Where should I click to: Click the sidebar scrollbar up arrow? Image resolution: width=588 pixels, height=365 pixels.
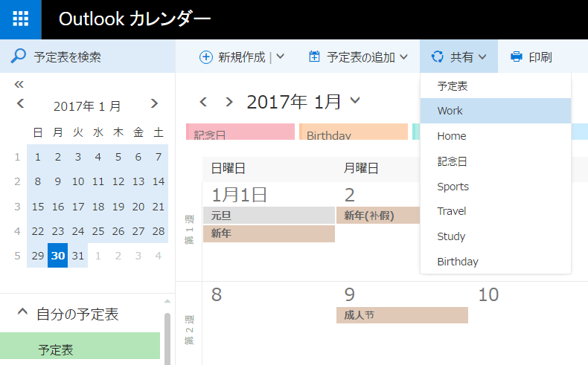point(167,301)
